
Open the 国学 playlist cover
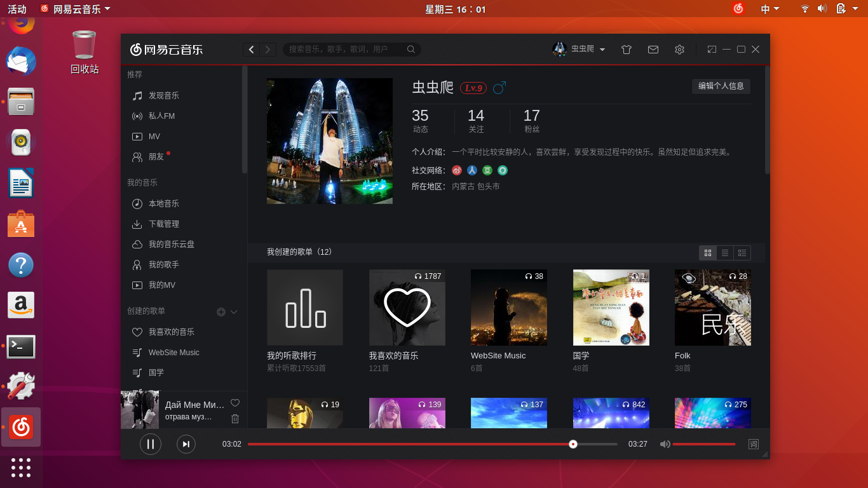coord(611,308)
